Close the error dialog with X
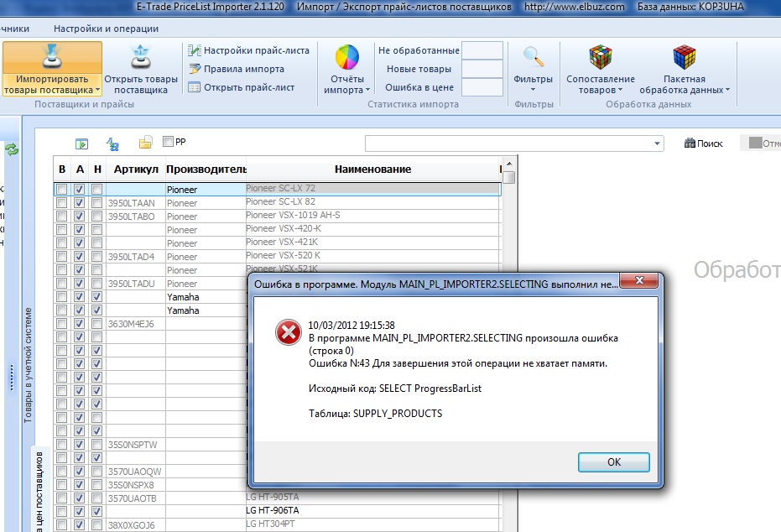The width and height of the screenshot is (781, 532). [x=639, y=280]
